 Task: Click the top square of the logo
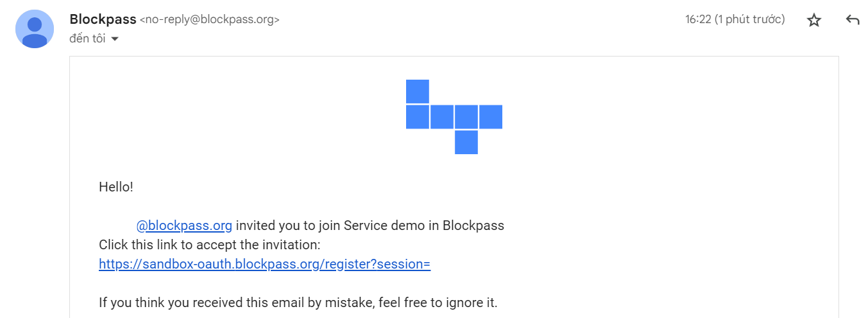click(x=418, y=91)
